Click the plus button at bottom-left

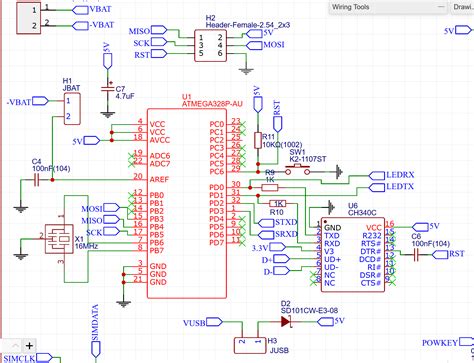coord(29,346)
